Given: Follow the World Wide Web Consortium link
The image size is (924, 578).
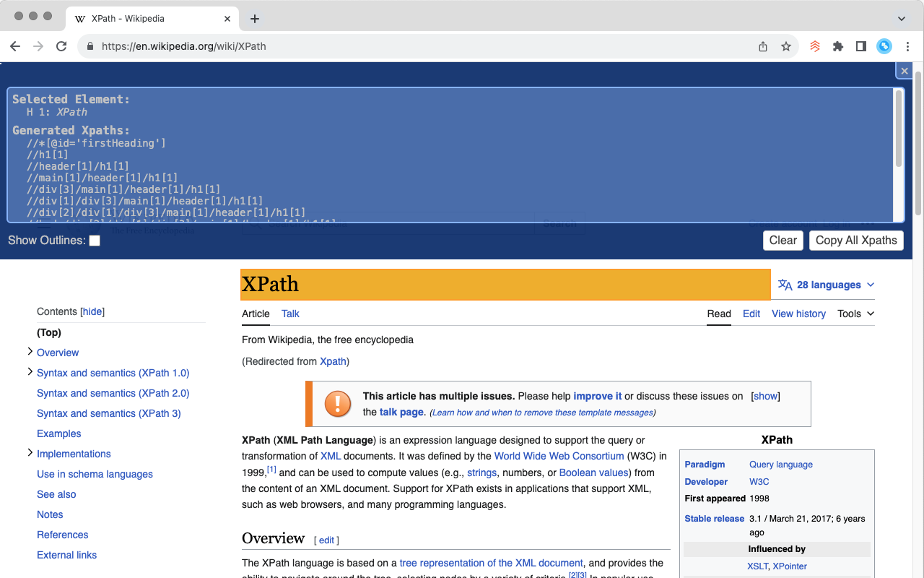Looking at the screenshot, I should click(559, 456).
